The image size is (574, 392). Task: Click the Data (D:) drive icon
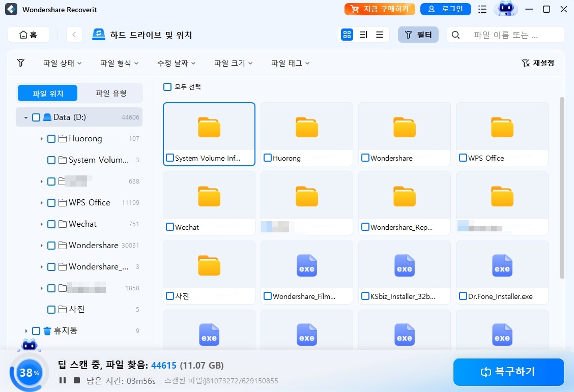pyautogui.click(x=47, y=117)
